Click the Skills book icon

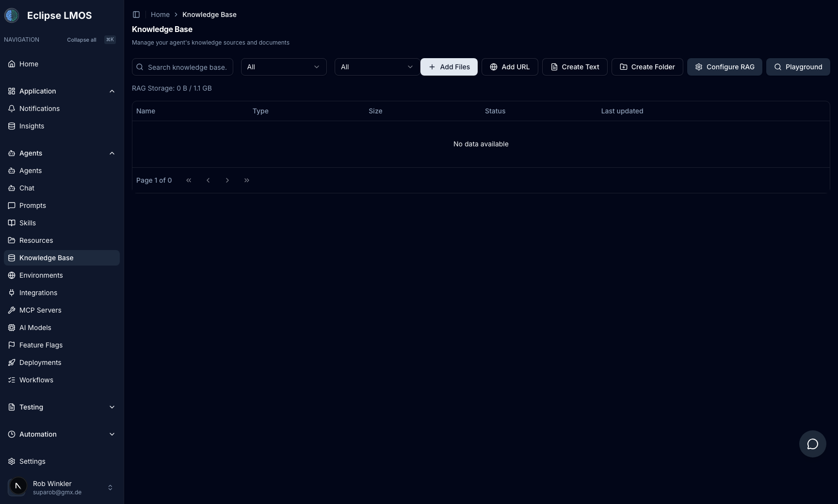point(12,223)
